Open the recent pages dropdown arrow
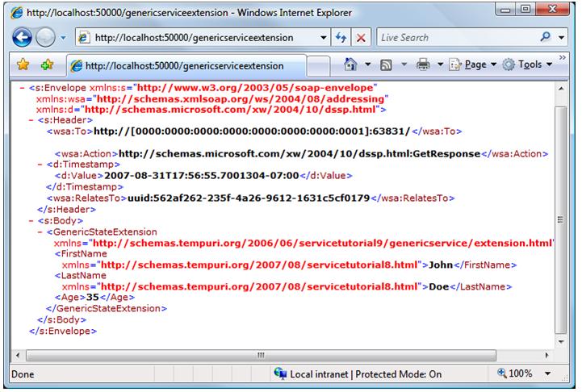Screen dimensions: 582x392 (x=63, y=37)
